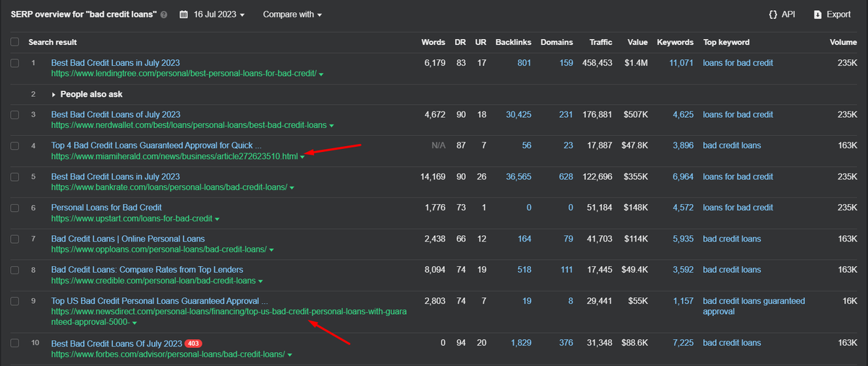Check the box for forbes.com result
The width and height of the screenshot is (868, 366).
click(15, 344)
